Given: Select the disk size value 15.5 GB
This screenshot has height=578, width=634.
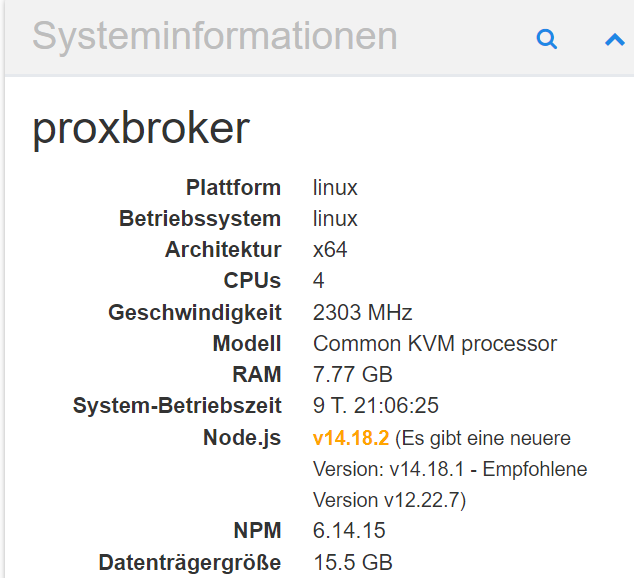Looking at the screenshot, I should coord(352,562).
